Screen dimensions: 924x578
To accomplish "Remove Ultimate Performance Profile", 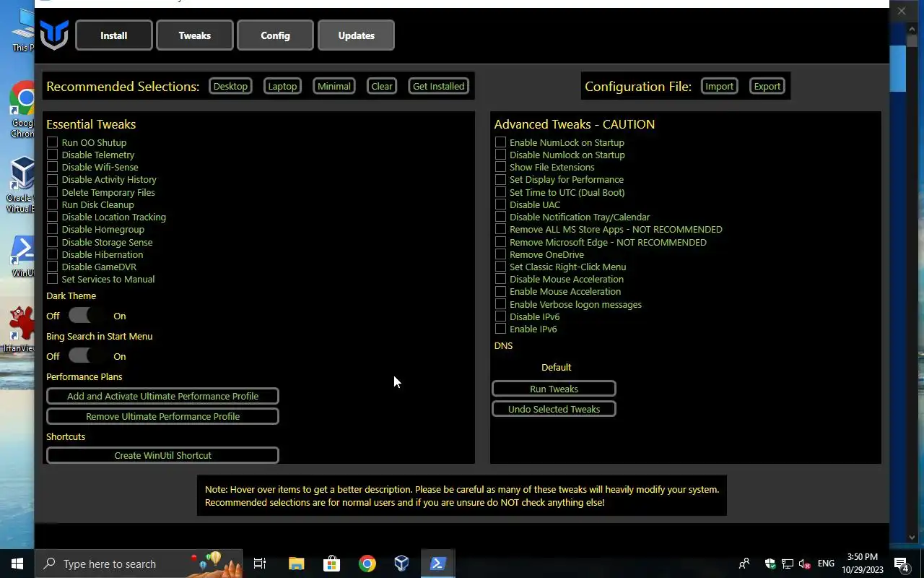I will pos(162,416).
